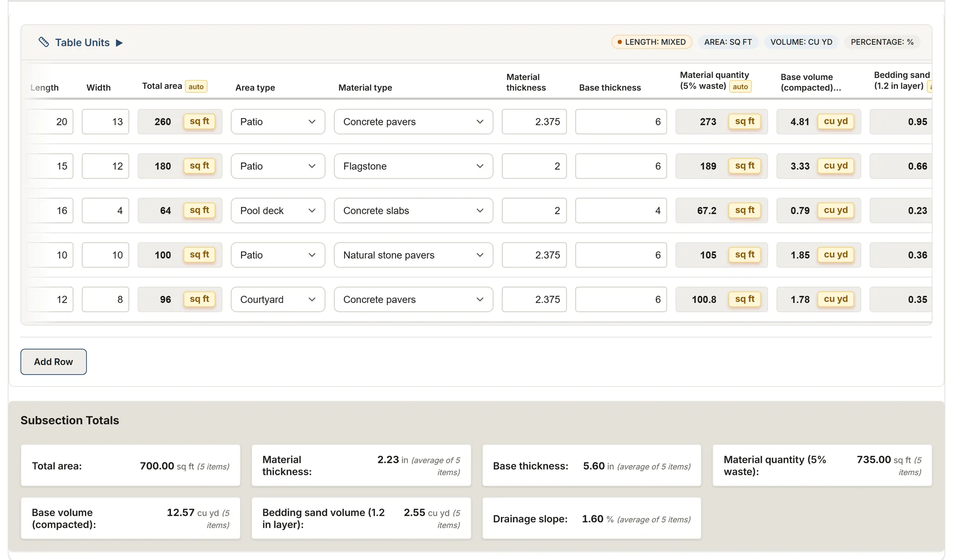Click the Drainage slope 1.60 % card
The width and height of the screenshot is (953, 560).
click(592, 519)
